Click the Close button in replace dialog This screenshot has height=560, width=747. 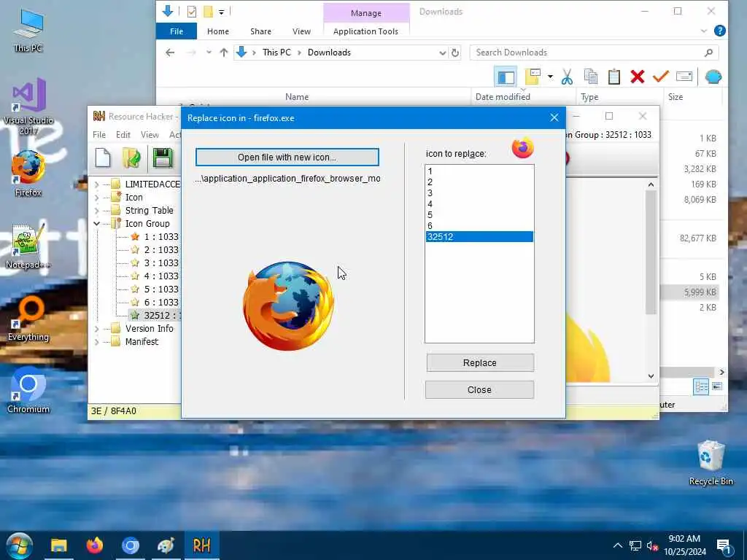click(479, 390)
